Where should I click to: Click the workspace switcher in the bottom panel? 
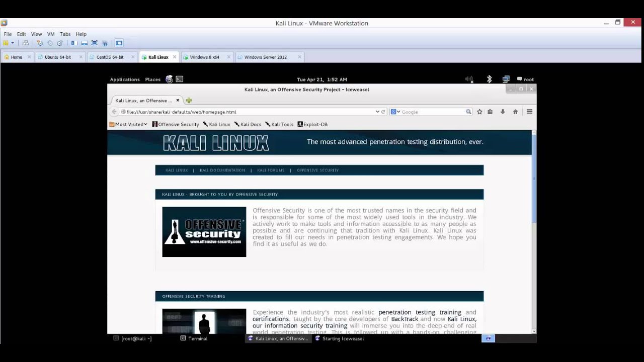coord(488,339)
